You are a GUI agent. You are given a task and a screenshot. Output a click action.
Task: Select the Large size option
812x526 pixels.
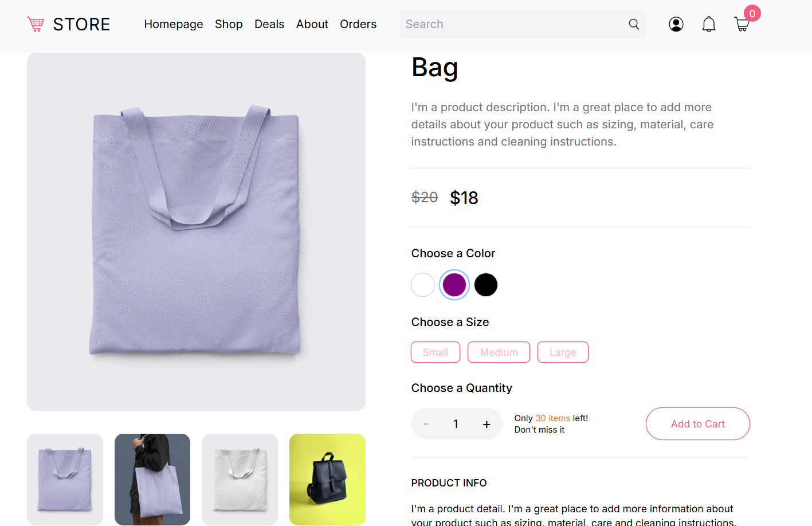coord(563,352)
